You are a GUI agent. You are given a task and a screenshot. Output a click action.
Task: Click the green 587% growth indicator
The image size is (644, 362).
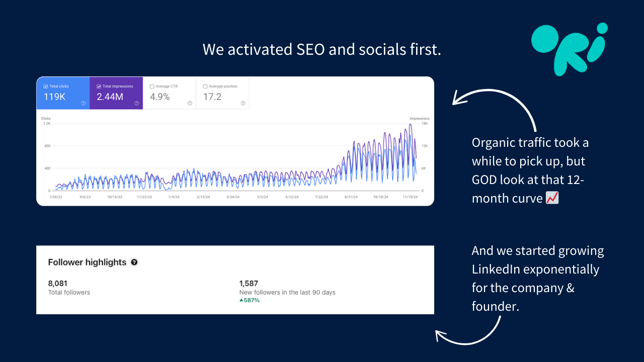coord(249,300)
